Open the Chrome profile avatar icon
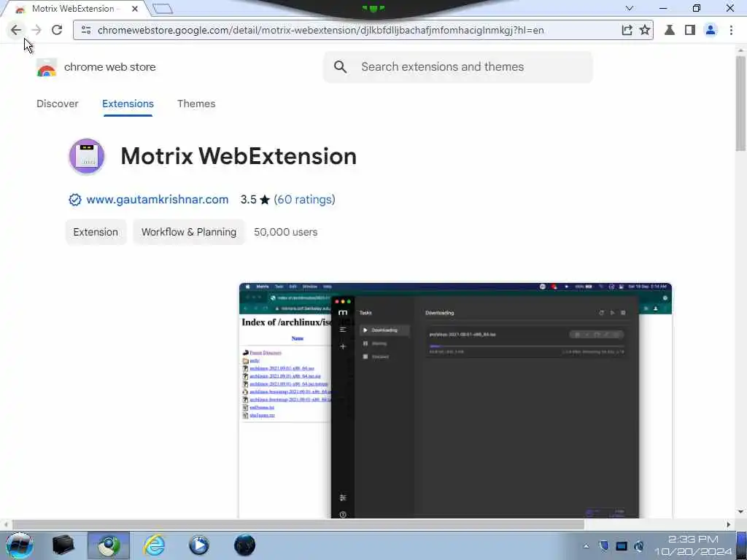Screen dimensions: 747x560 click(x=711, y=30)
